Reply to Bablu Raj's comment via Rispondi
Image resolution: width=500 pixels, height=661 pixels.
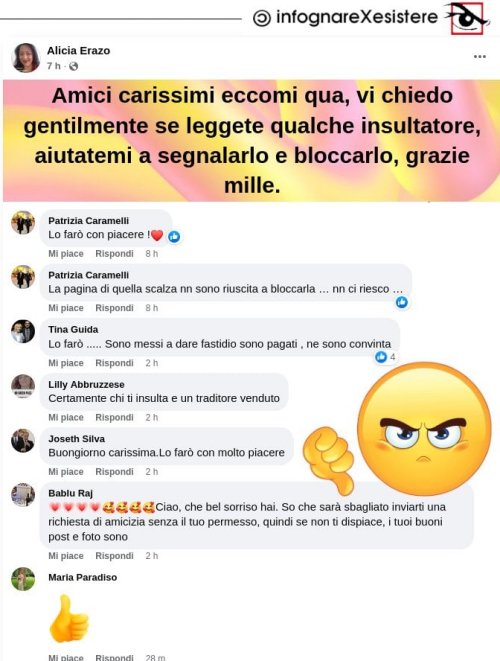[x=114, y=556]
